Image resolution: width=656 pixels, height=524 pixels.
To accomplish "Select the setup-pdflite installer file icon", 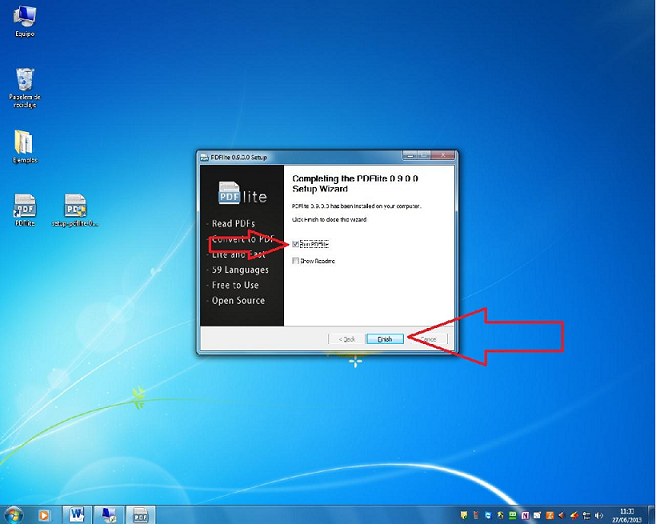I will (75, 209).
